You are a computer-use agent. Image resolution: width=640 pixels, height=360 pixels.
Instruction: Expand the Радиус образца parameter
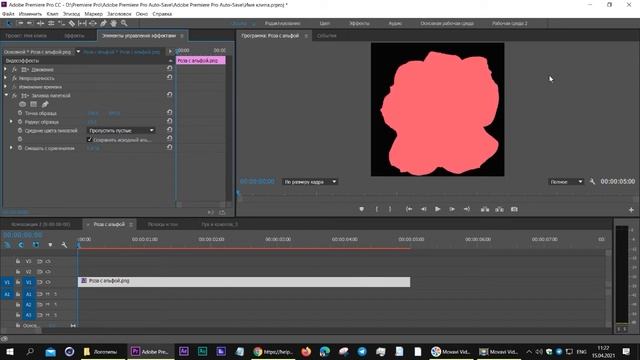11,122
